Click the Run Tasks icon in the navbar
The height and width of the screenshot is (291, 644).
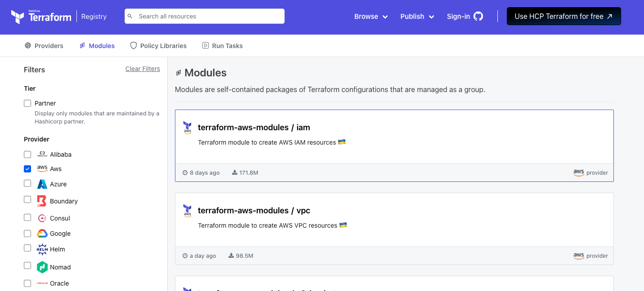pyautogui.click(x=205, y=45)
